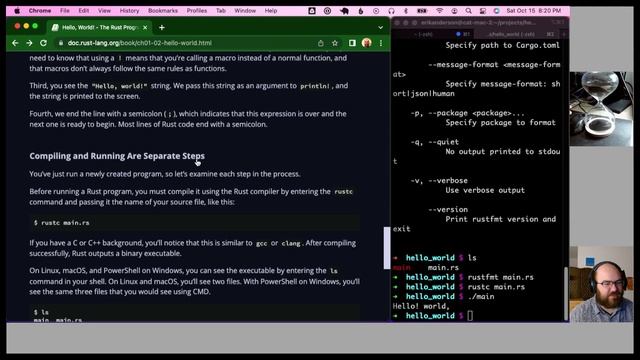Select the hello_world terminal tab

(518, 34)
